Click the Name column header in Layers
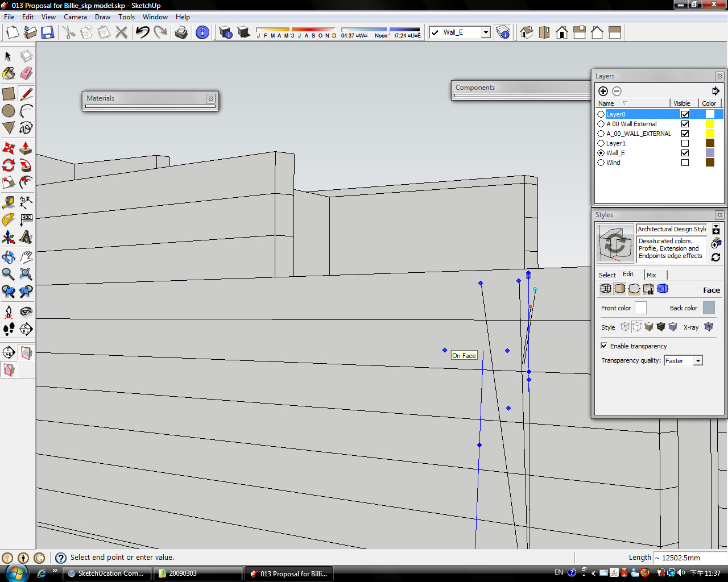Screen dimensions: 728x582 coord(606,103)
